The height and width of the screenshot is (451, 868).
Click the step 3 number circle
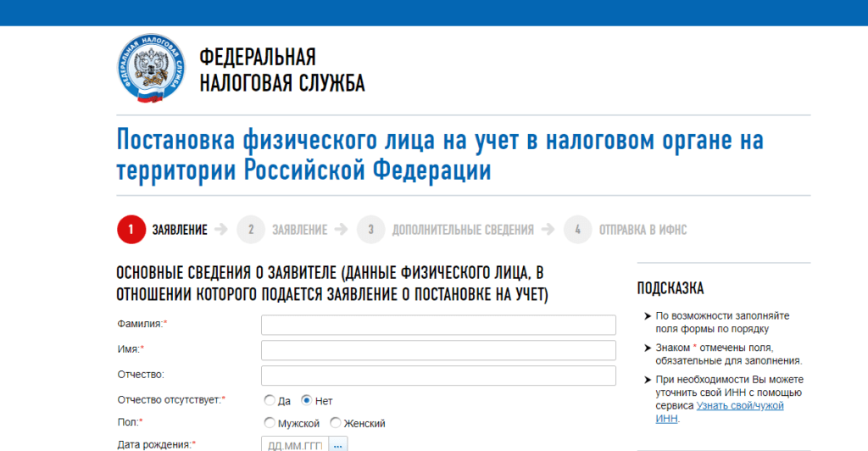pyautogui.click(x=370, y=230)
